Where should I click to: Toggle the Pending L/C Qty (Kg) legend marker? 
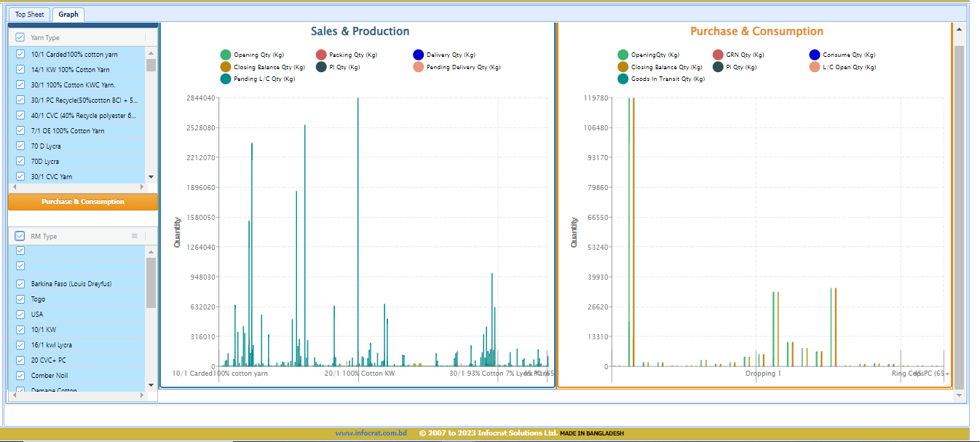226,79
